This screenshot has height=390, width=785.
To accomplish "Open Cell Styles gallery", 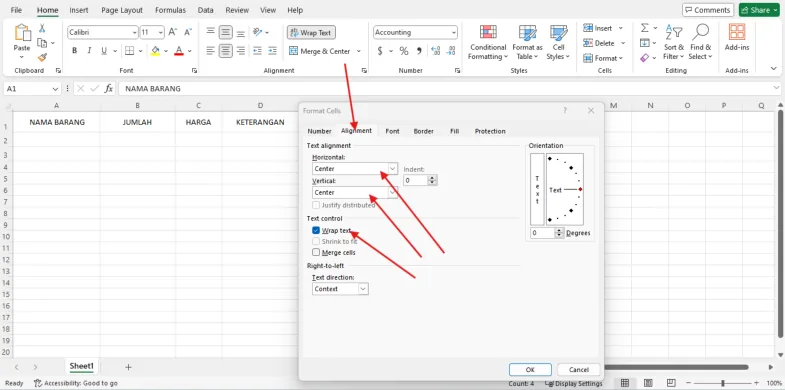I will (558, 43).
